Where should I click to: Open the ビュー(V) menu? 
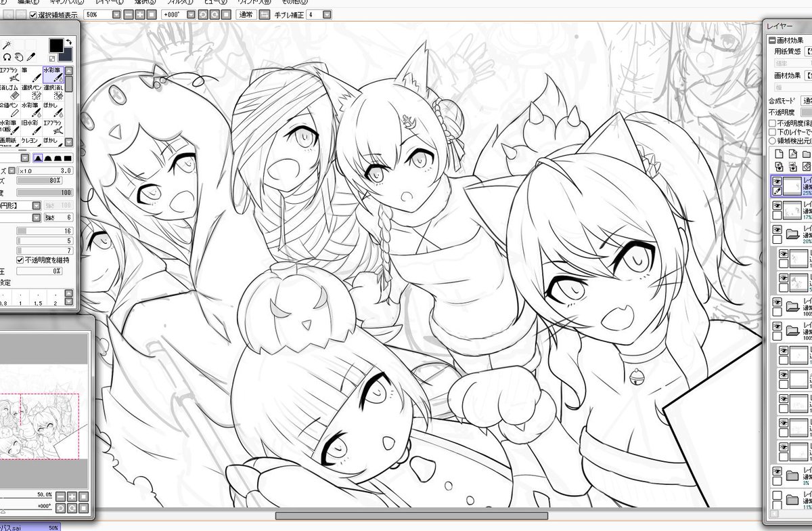(217, 2)
